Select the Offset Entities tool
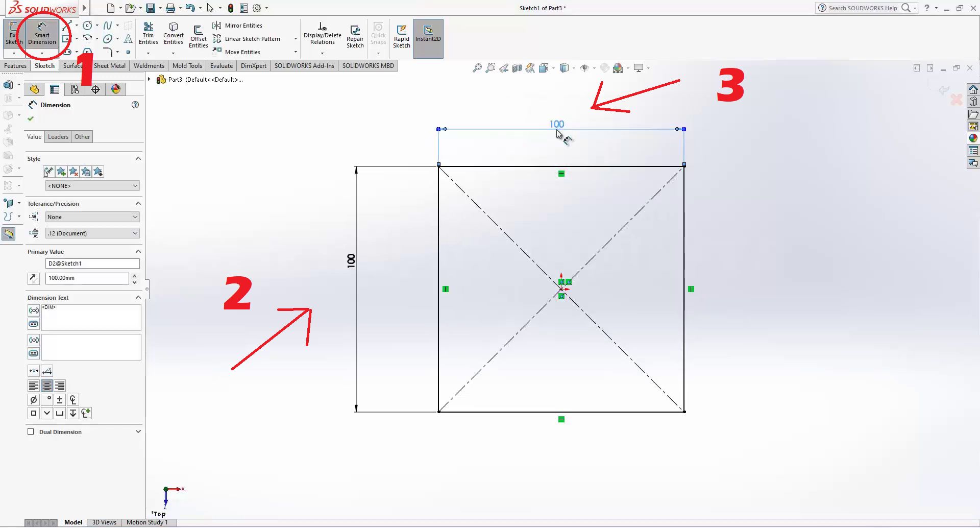The image size is (980, 528). coord(198,36)
